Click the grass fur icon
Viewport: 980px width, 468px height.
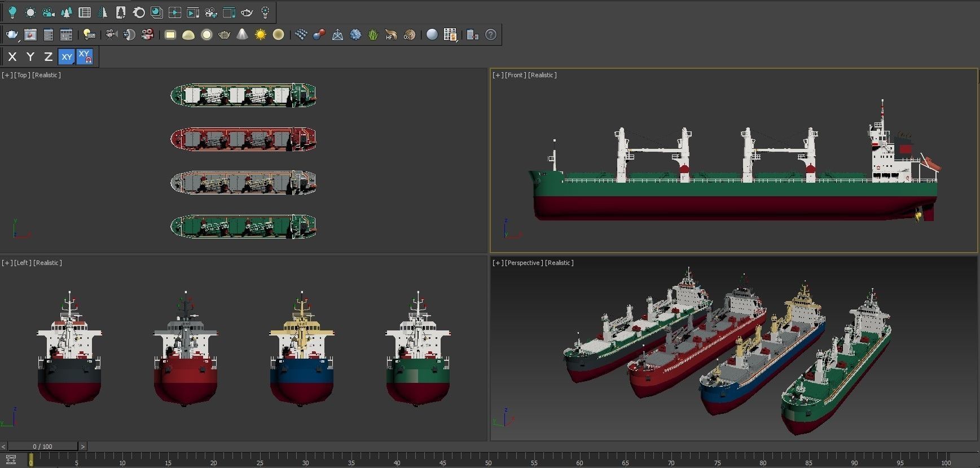point(373,35)
